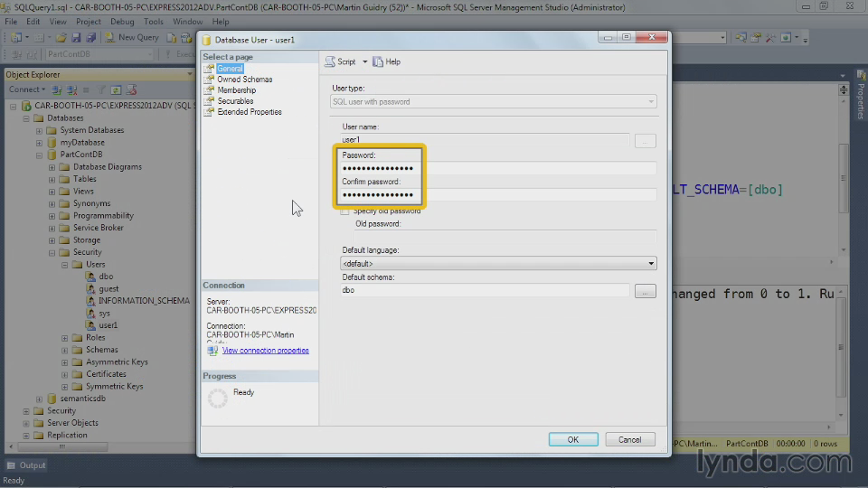Click the Default schema field
This screenshot has width=868, height=488.
click(485, 290)
